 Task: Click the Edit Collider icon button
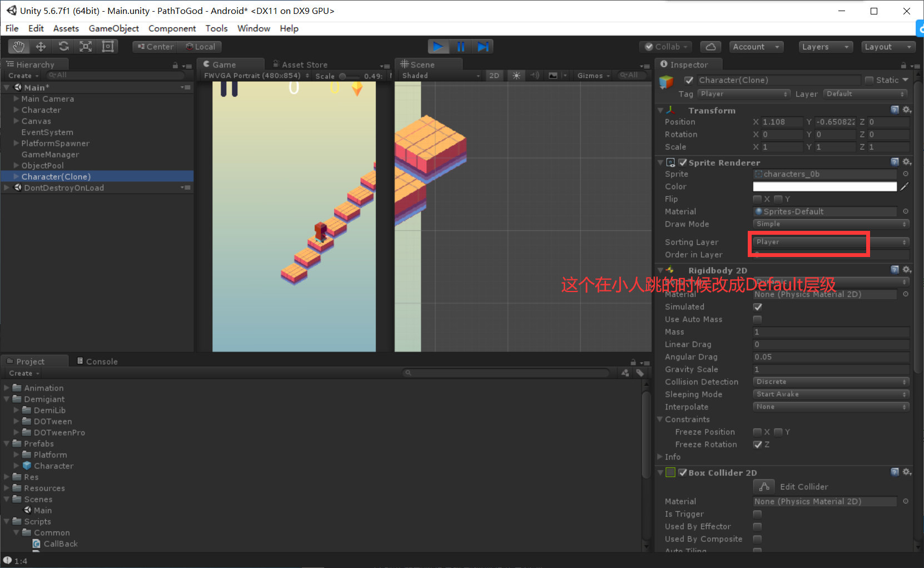coord(764,487)
